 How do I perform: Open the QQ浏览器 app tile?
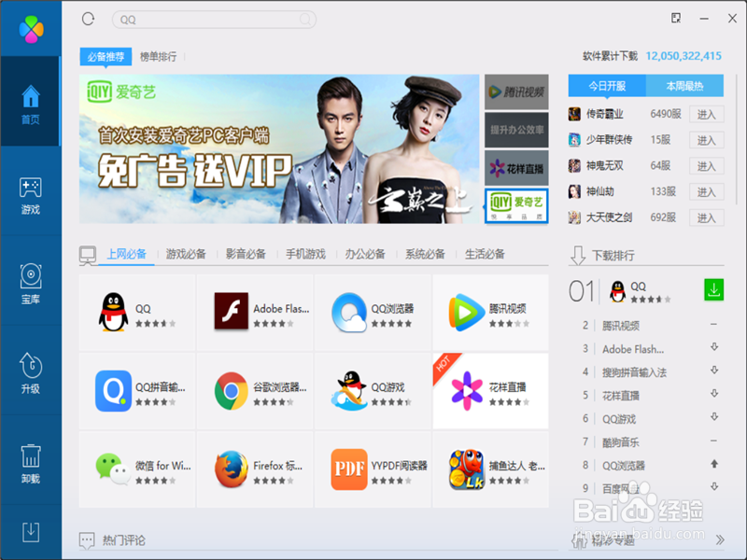[x=373, y=313]
